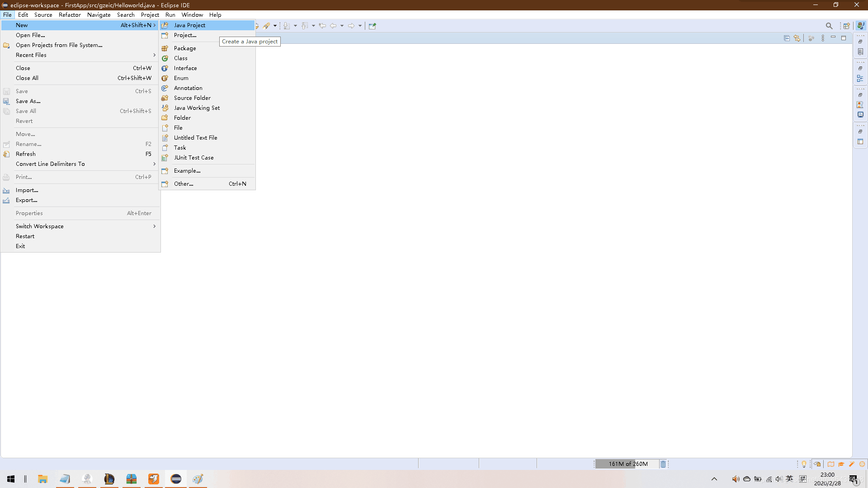Toggle Link with Editor button
Screen dimensions: 868x488
tap(797, 38)
